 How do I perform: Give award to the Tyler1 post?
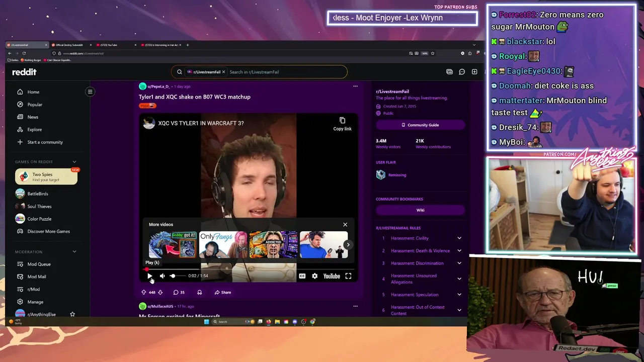tap(199, 292)
